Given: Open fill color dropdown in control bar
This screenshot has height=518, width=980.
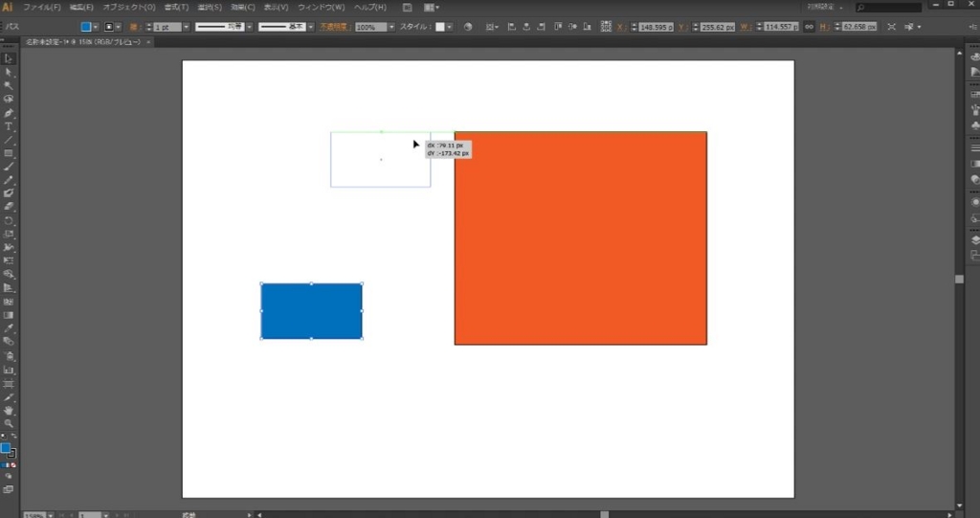Looking at the screenshot, I should (x=96, y=27).
